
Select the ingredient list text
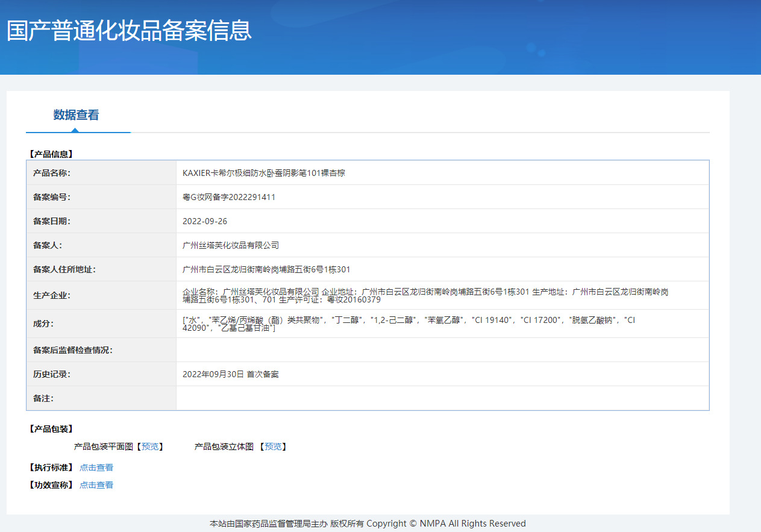coord(409,324)
